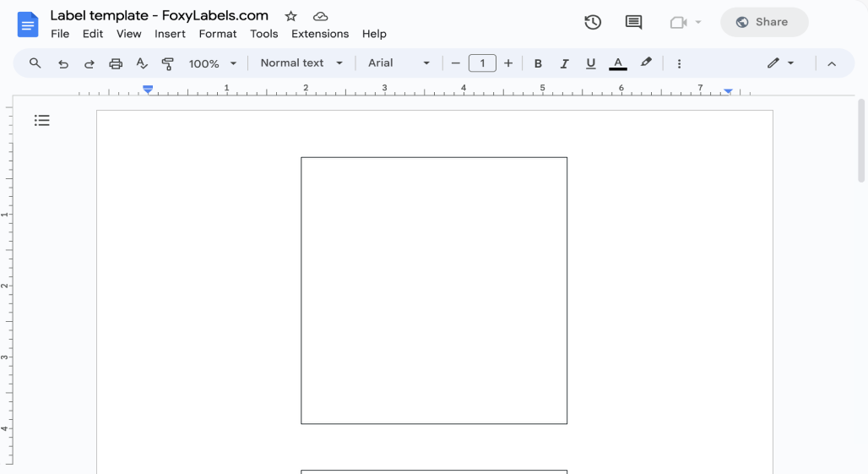Decrease font size with minus button
Image resolution: width=868 pixels, height=474 pixels.
[x=456, y=63]
